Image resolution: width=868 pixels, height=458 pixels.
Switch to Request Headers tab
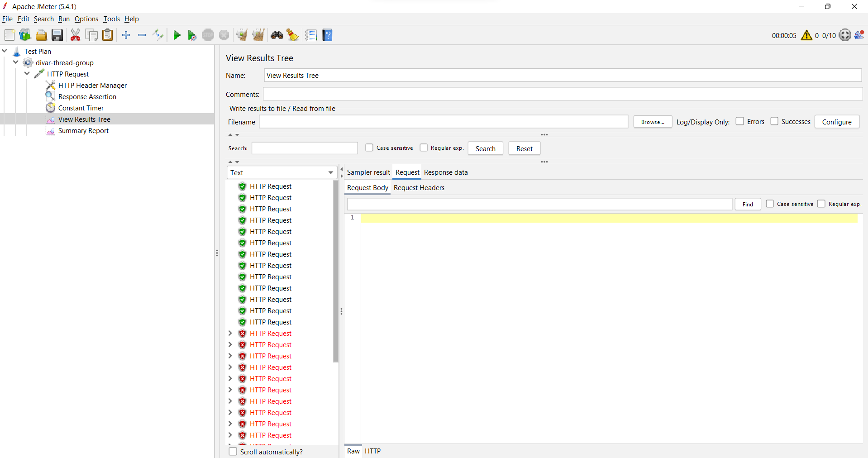point(419,188)
